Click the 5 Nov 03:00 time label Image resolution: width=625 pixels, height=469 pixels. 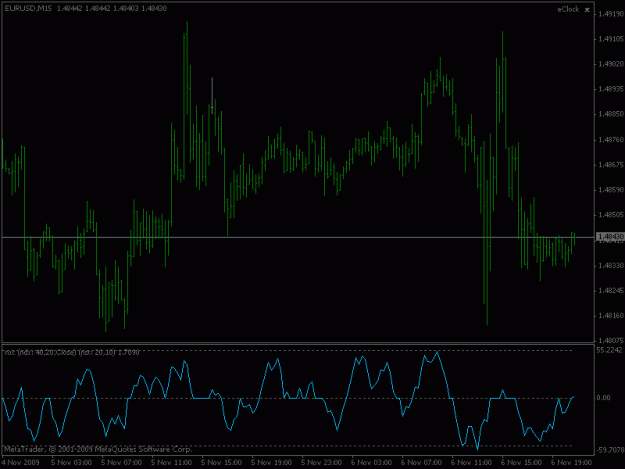71,463
